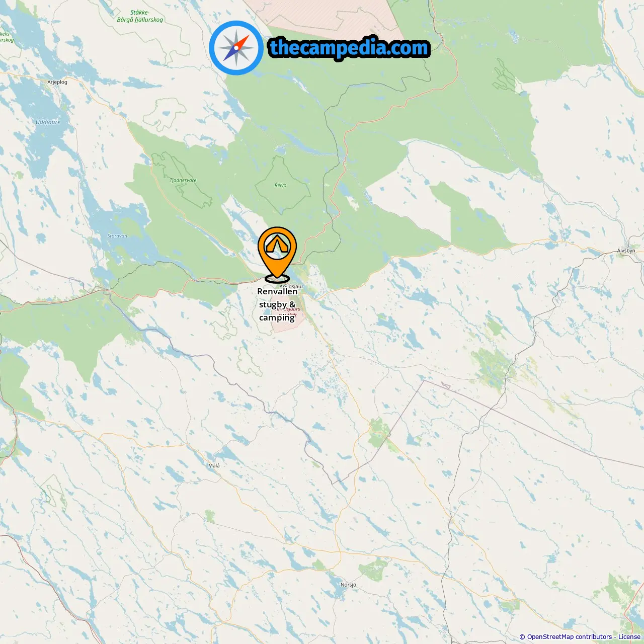Click the blue compass logo icon
Viewport: 644px width, 644px height.
point(236,48)
